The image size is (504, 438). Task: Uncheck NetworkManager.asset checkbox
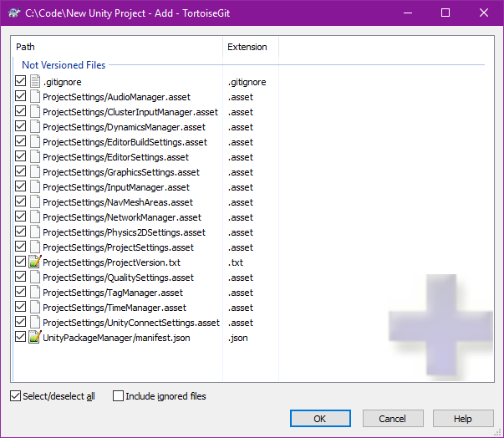coord(20,216)
